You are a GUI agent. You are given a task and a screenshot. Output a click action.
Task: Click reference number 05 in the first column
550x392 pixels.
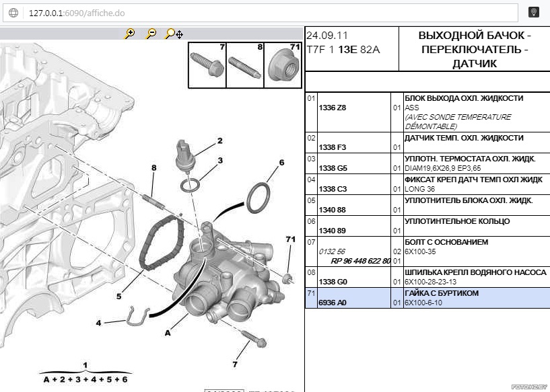[x=311, y=200]
